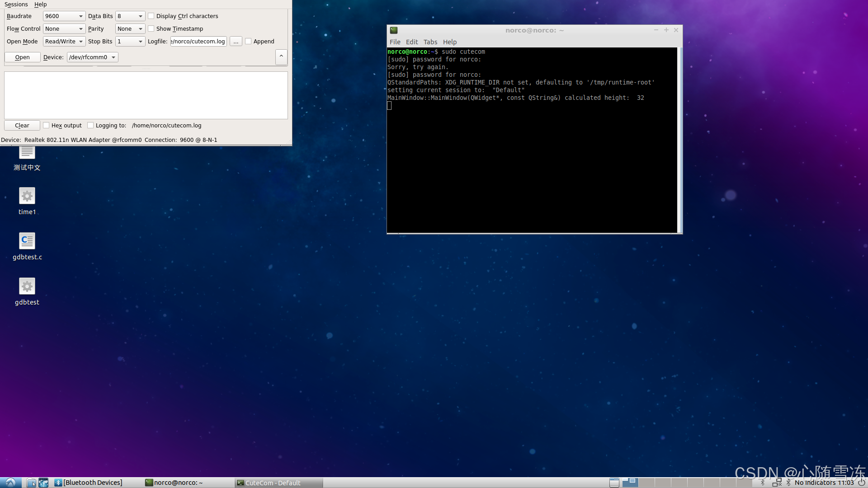
Task: Open the gdbtest executable desktop icon
Action: point(27,286)
